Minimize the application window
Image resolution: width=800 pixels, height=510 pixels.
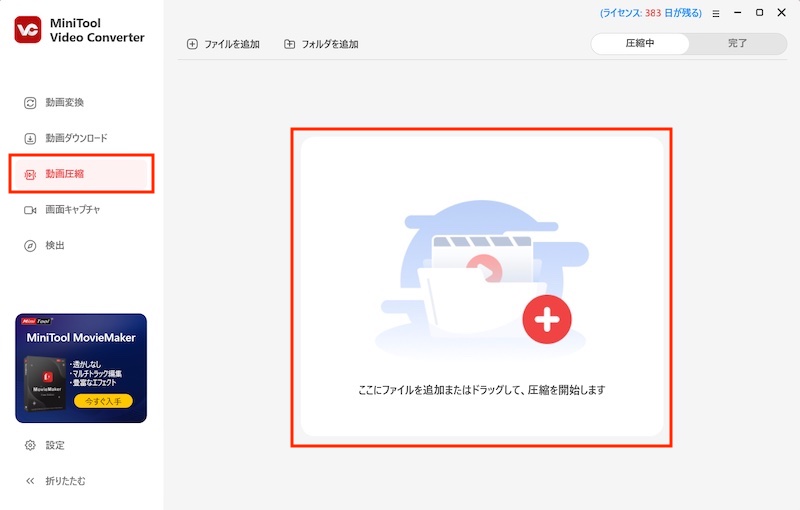(737, 13)
